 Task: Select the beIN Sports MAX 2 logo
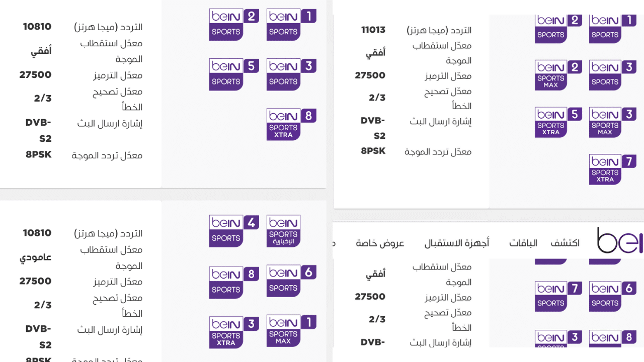558,75
